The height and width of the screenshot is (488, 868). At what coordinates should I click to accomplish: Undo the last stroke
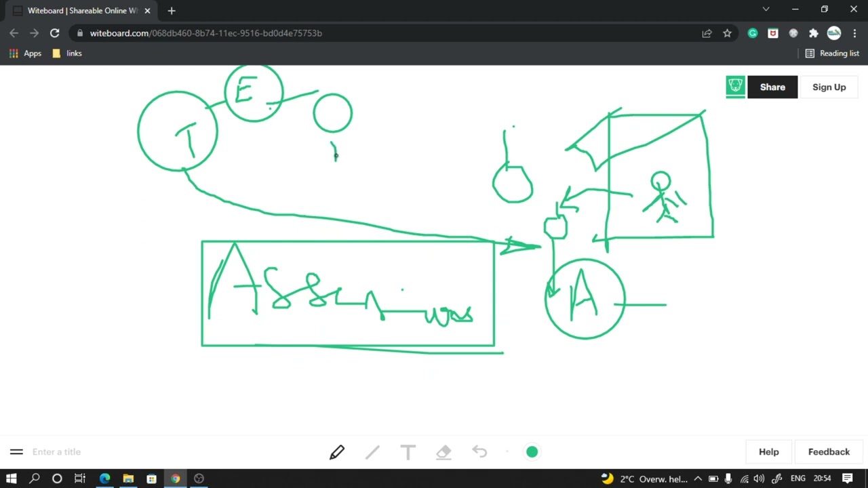point(479,452)
